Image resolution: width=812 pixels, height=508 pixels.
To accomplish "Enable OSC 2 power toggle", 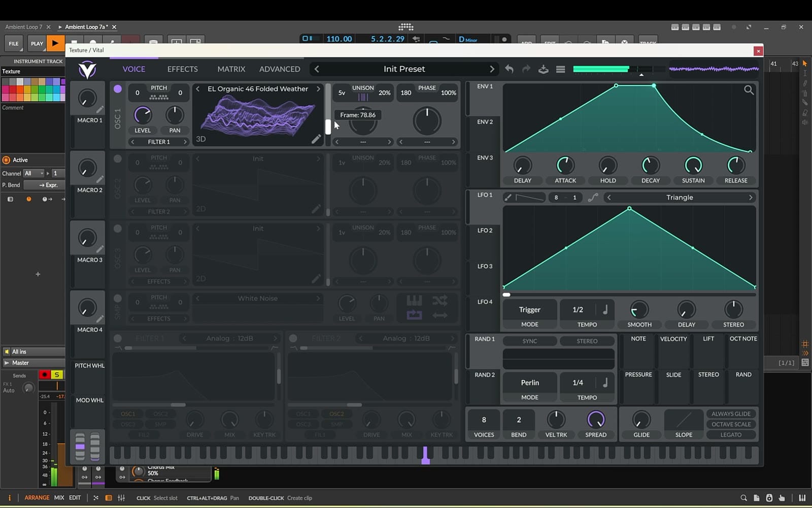I will [x=118, y=158].
